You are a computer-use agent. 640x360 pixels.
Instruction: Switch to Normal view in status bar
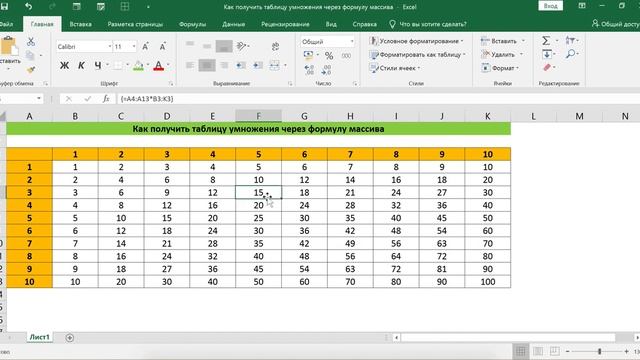[521, 351]
